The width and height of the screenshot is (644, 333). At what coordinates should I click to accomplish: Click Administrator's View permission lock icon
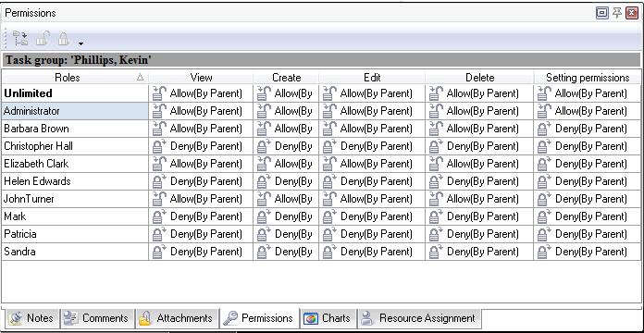(159, 111)
